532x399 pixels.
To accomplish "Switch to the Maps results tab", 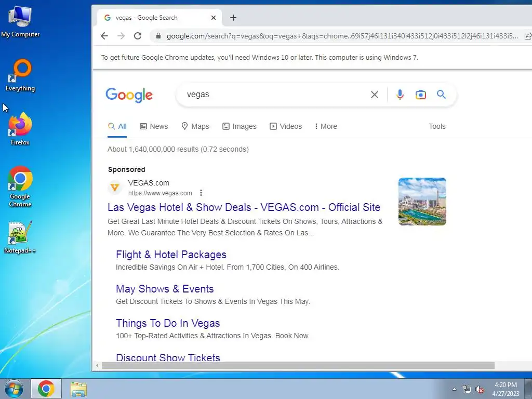I will pyautogui.click(x=195, y=126).
